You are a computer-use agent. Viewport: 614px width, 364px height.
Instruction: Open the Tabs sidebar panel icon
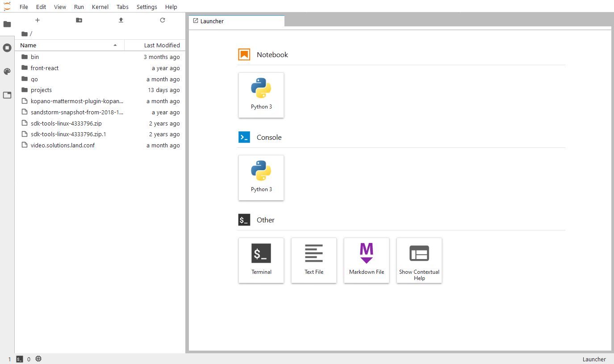[7, 95]
